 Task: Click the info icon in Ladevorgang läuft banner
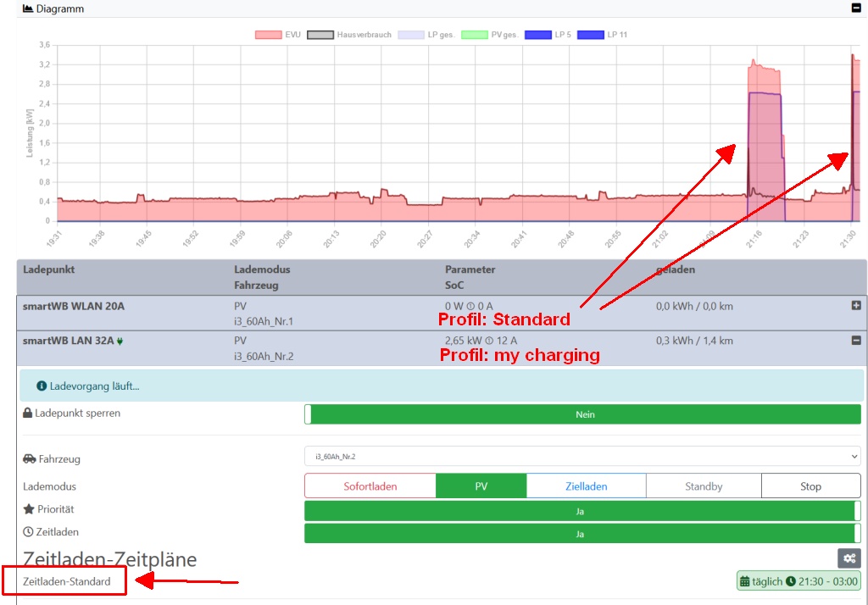pos(42,386)
